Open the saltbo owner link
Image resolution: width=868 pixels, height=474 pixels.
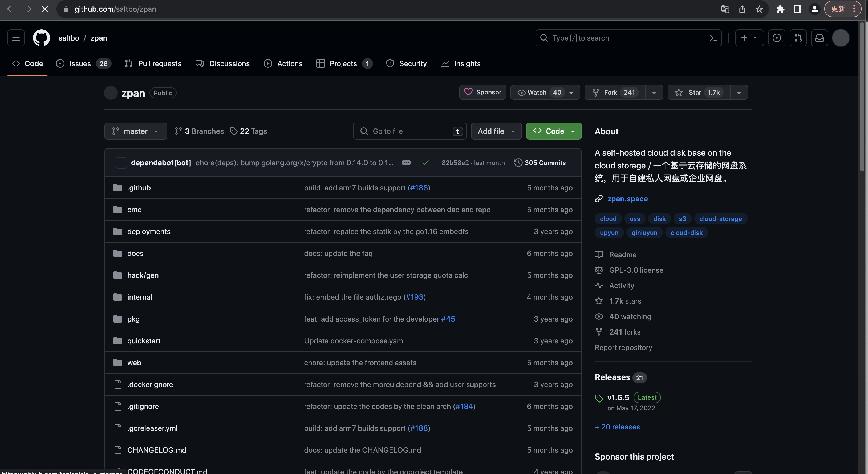click(x=69, y=38)
